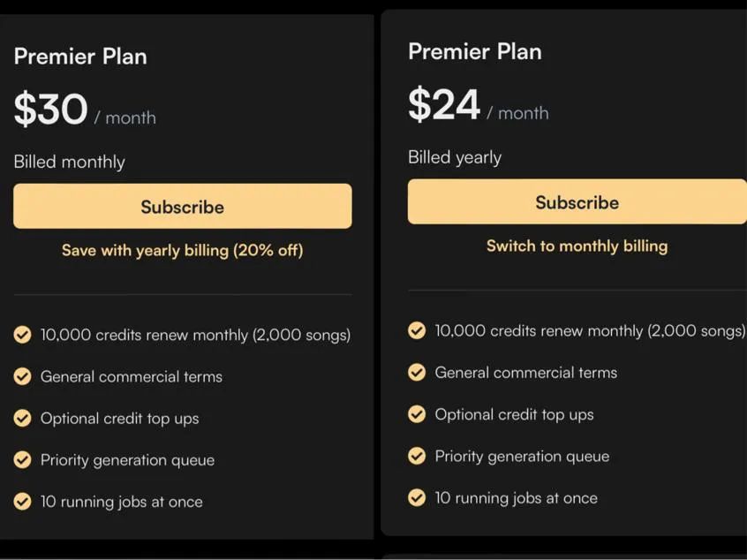Image resolution: width=747 pixels, height=560 pixels.
Task: Click "Switch to monthly billing" link
Action: click(577, 246)
